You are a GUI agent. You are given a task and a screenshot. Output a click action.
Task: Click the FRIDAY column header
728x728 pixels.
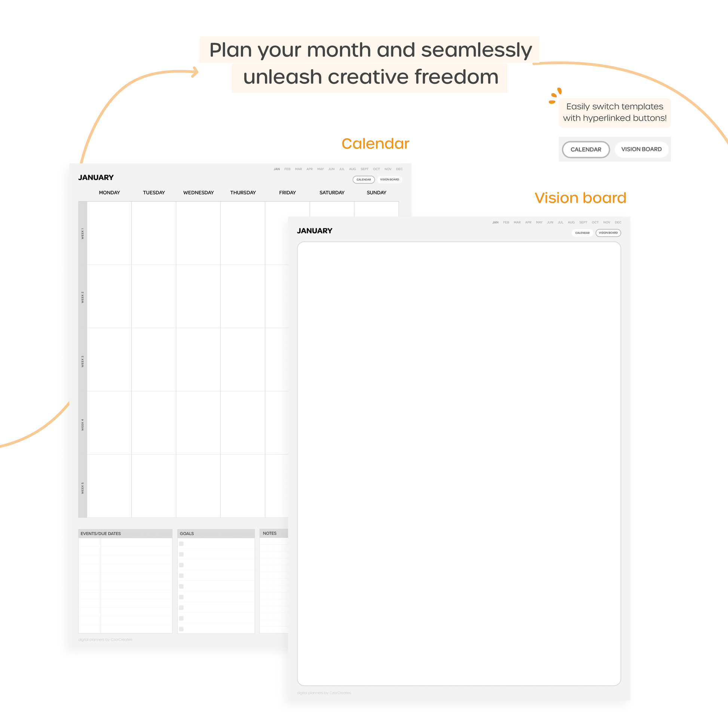point(287,193)
